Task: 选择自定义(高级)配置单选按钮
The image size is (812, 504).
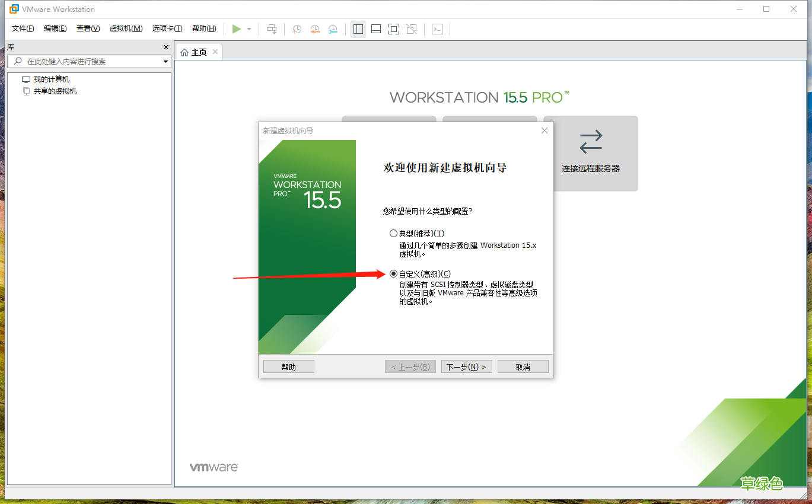Action: (393, 273)
